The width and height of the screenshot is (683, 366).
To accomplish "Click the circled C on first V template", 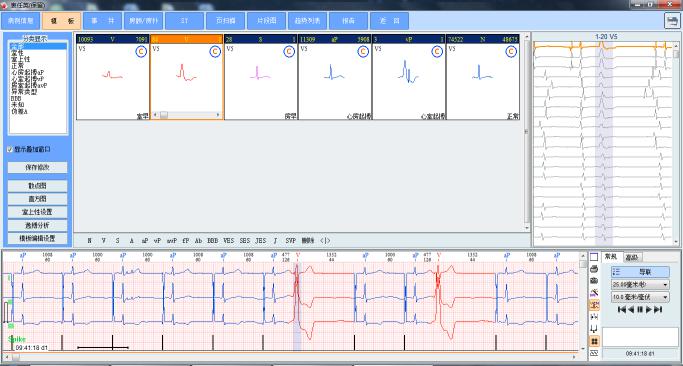I will (141, 52).
